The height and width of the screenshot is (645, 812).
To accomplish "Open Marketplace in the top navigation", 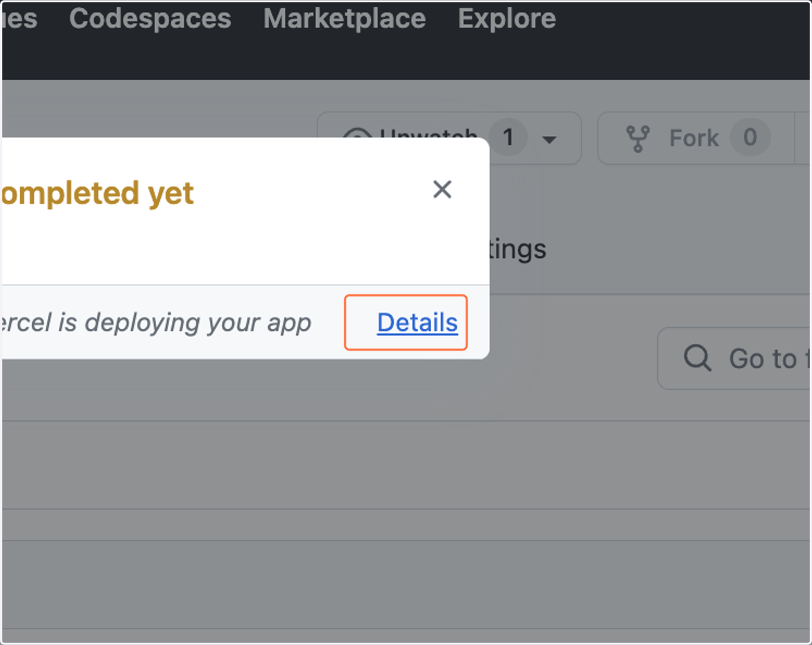I will coord(344,18).
